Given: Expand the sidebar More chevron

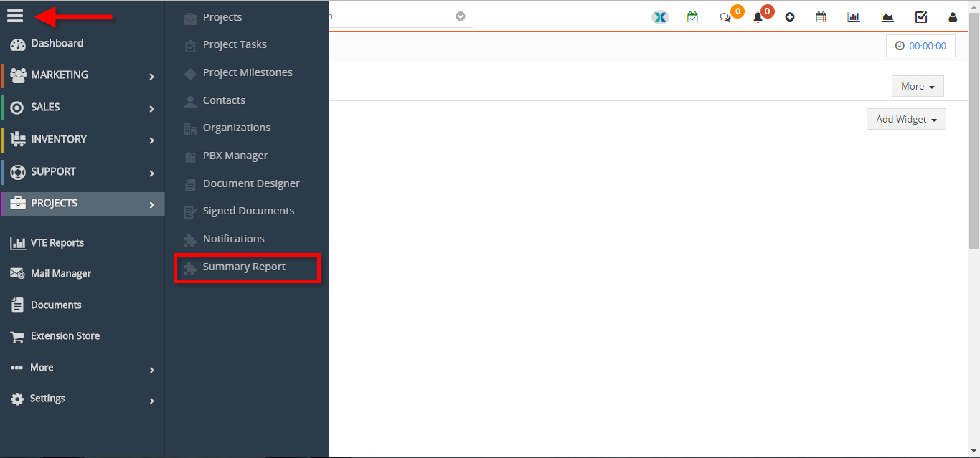Looking at the screenshot, I should [x=151, y=370].
